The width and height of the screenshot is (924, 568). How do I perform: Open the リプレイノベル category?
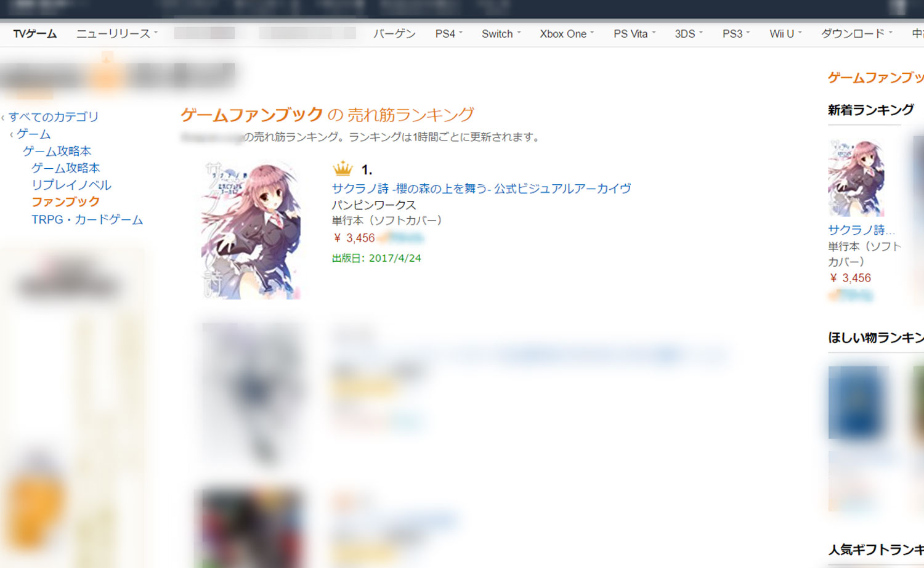(x=71, y=185)
